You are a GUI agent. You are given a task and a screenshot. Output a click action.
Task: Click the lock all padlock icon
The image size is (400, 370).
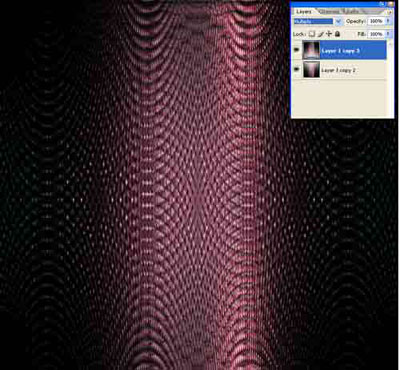coord(337,34)
